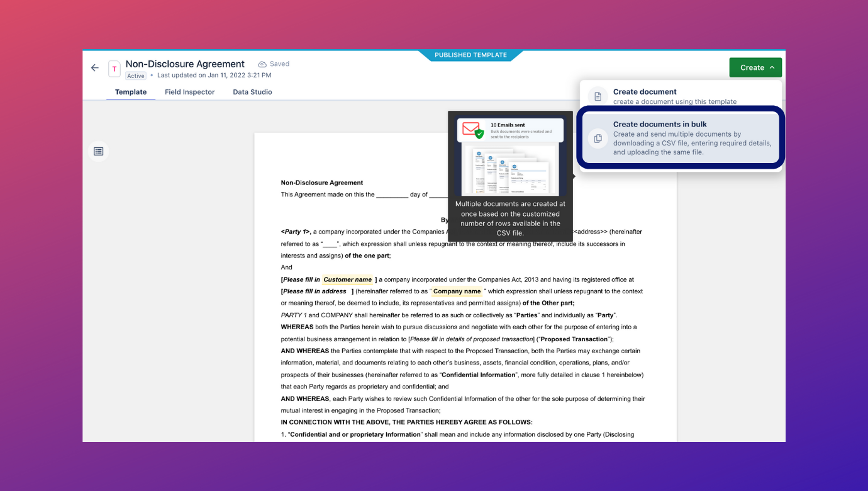Switch to the Field Inspector tab
The height and width of the screenshot is (491, 868).
(x=189, y=92)
